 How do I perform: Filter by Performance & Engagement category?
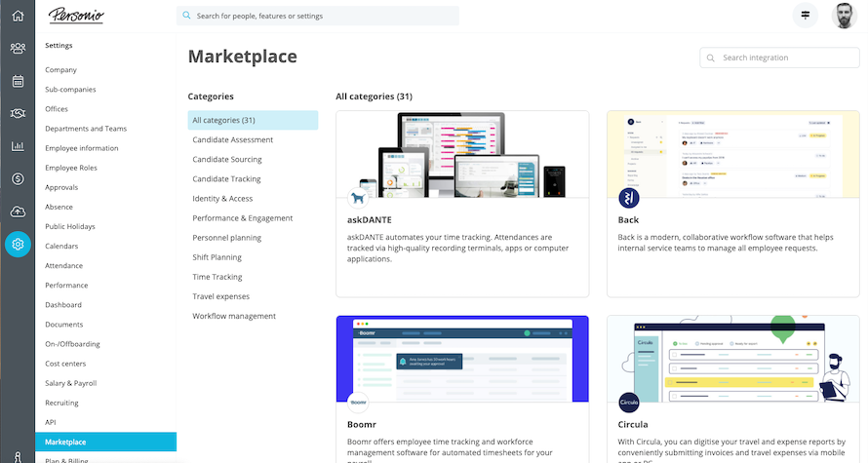tap(243, 218)
